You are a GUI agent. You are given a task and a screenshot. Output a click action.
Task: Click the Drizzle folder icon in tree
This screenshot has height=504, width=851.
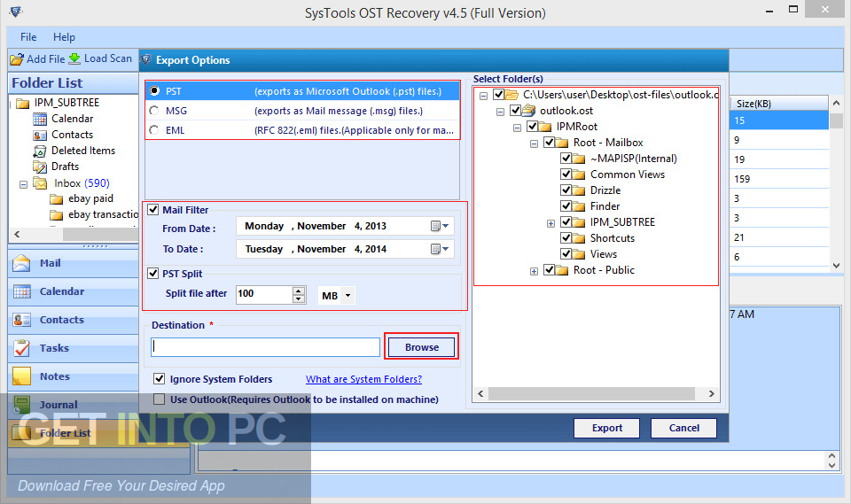[579, 190]
